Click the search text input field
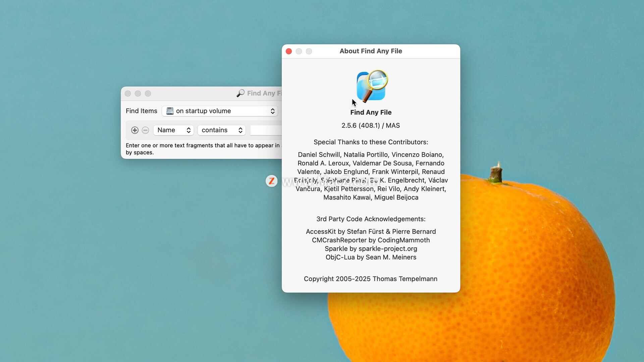Viewport: 644px width, 362px height. coord(266,130)
